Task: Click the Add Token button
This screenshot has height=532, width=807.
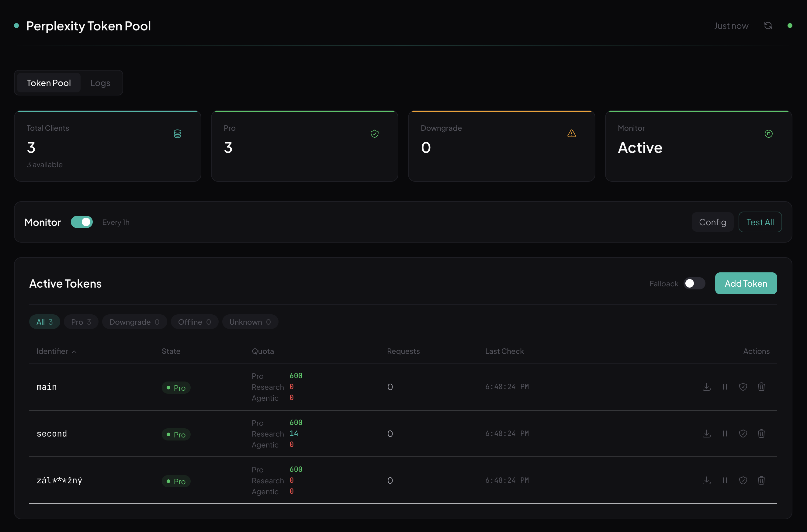Action: pyautogui.click(x=746, y=283)
